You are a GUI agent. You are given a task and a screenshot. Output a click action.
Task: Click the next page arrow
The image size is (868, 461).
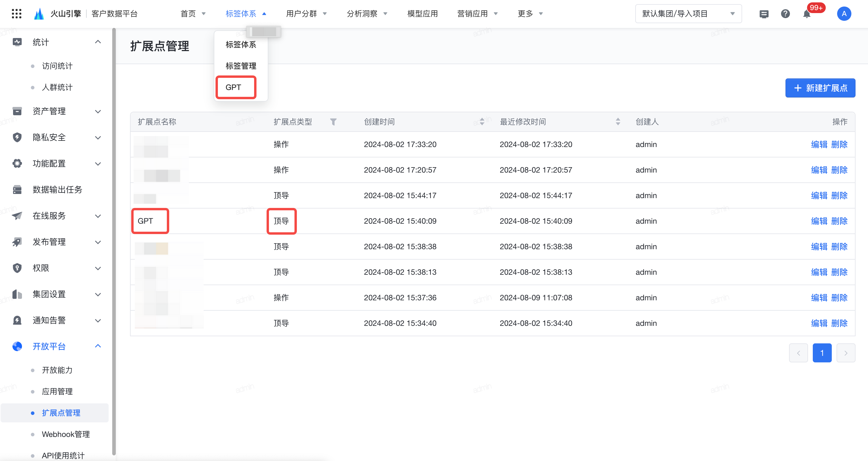[x=846, y=353]
